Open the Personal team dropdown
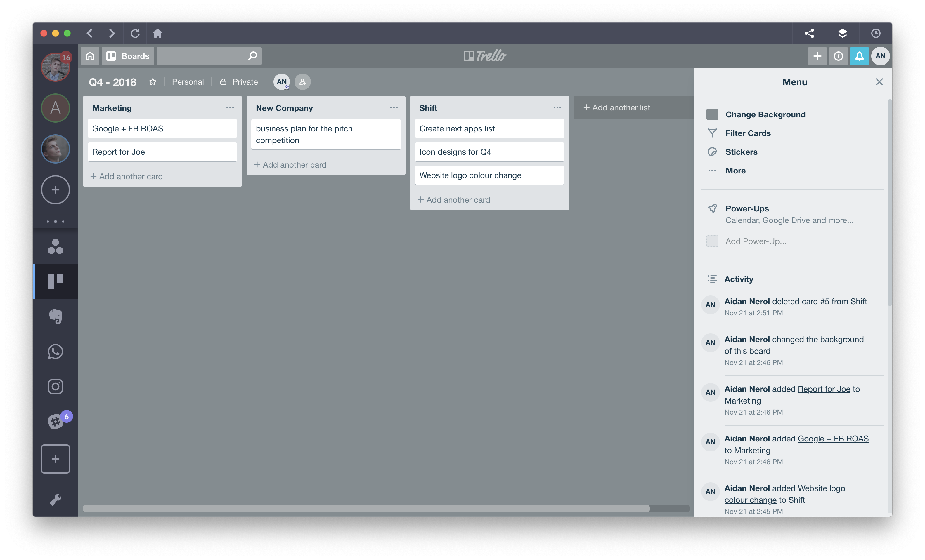Screen dimensions: 925x560 [x=188, y=82]
